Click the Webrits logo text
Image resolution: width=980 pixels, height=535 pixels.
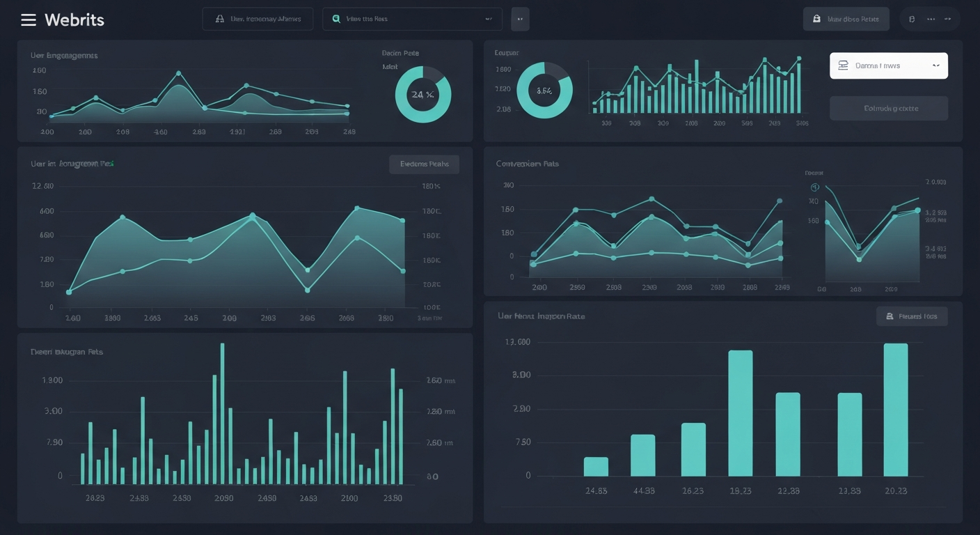(74, 20)
